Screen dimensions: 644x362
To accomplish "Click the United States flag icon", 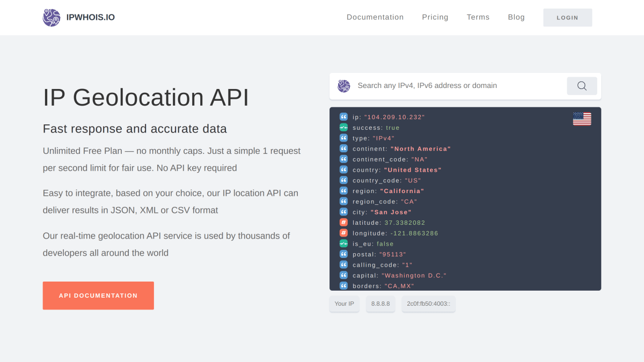I will [x=582, y=119].
